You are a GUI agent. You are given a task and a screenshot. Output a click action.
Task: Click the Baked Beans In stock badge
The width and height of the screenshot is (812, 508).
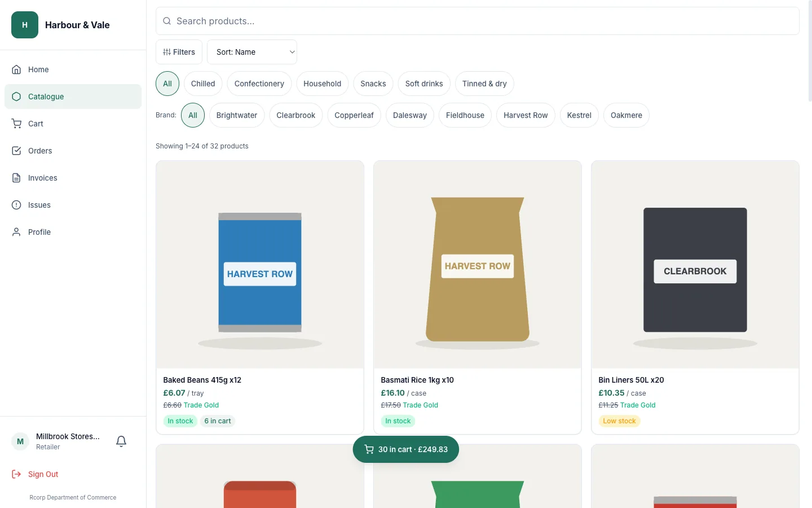tap(180, 421)
